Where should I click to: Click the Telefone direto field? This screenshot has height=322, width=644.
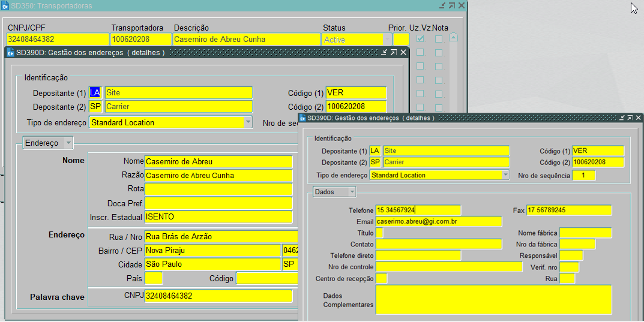[418, 255]
